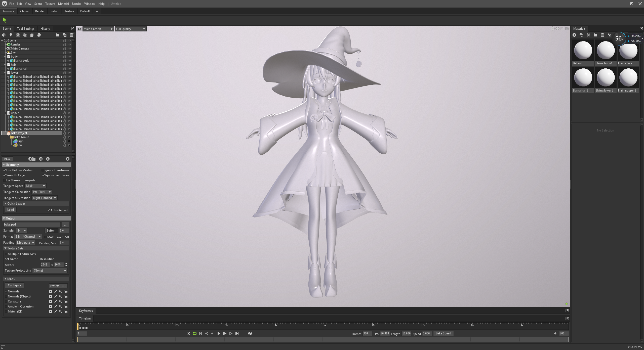The width and height of the screenshot is (644, 350).
Task: Click the New Material plus icon
Action: click(x=574, y=35)
